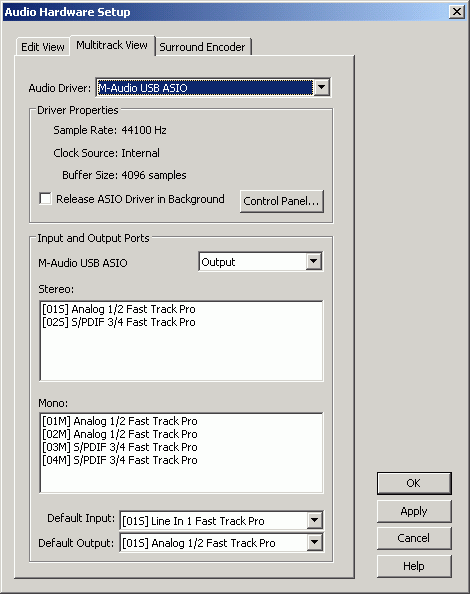Cancel the Audio Hardware Setup dialog
This screenshot has height=594, width=470.
point(414,538)
